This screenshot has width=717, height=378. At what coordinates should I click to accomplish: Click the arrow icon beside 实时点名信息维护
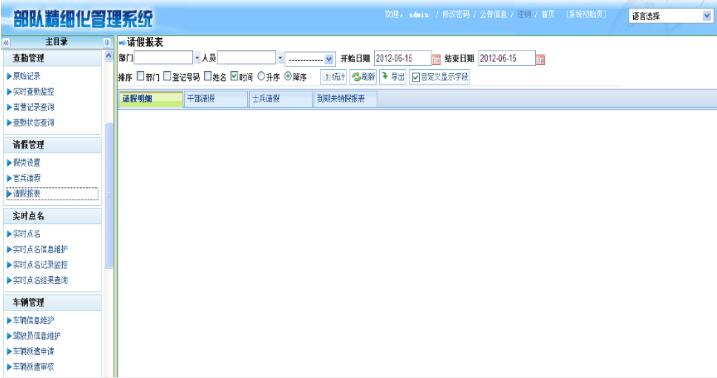9,250
